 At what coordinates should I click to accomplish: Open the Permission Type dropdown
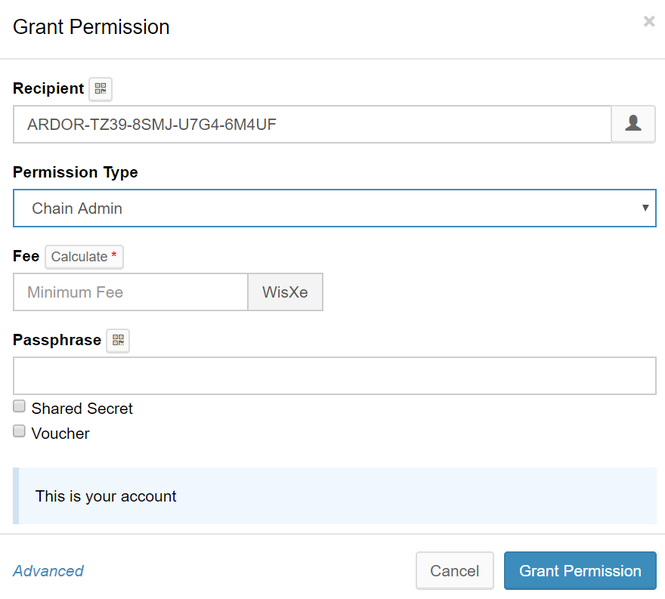(334, 208)
